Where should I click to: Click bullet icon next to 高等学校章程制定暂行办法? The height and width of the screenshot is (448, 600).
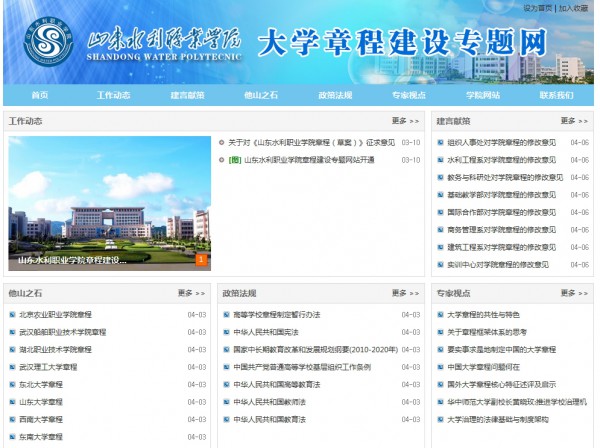(225, 314)
